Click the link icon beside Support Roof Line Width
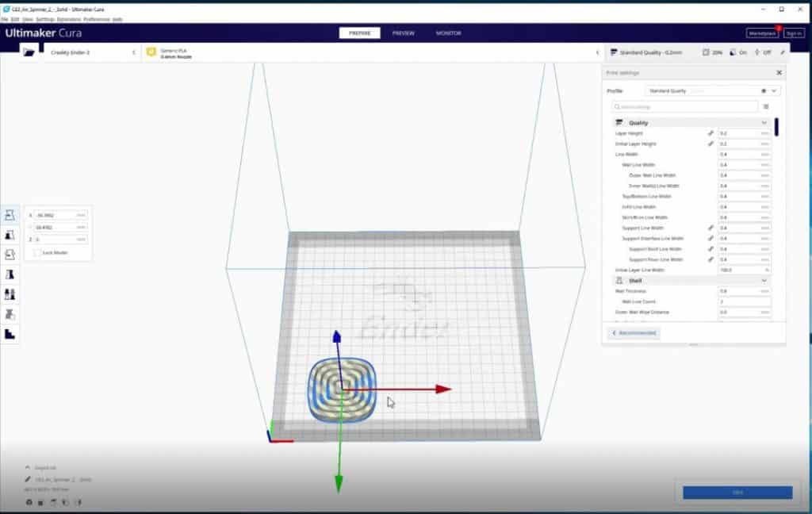This screenshot has height=514, width=812. click(x=710, y=249)
